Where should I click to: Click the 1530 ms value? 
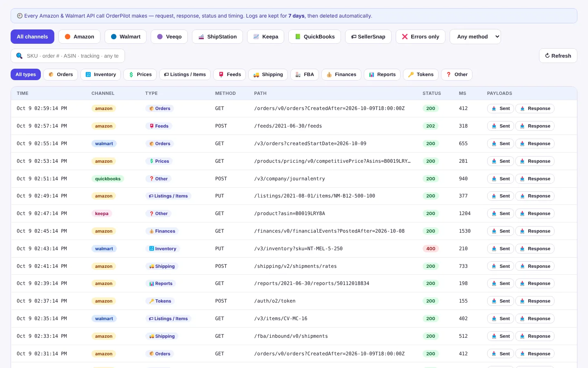pos(465,231)
